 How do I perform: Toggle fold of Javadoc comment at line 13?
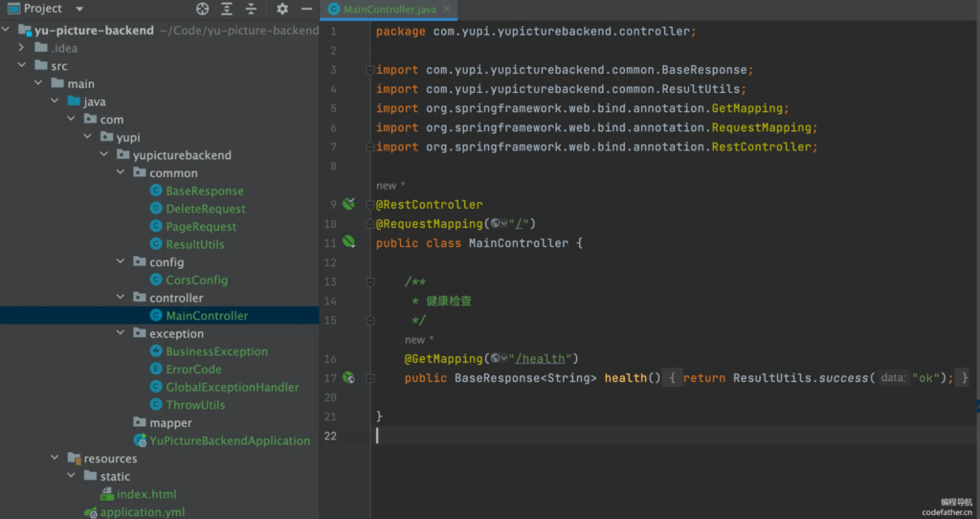tap(369, 282)
